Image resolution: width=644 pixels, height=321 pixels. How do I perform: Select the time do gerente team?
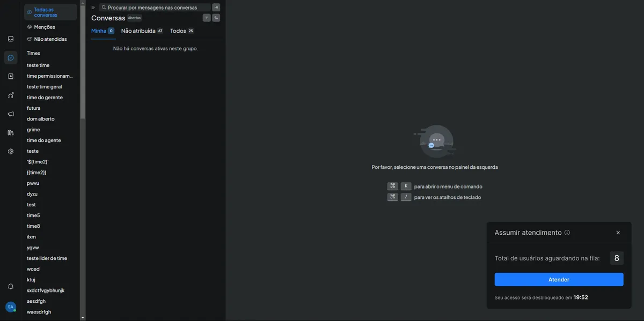click(x=45, y=98)
